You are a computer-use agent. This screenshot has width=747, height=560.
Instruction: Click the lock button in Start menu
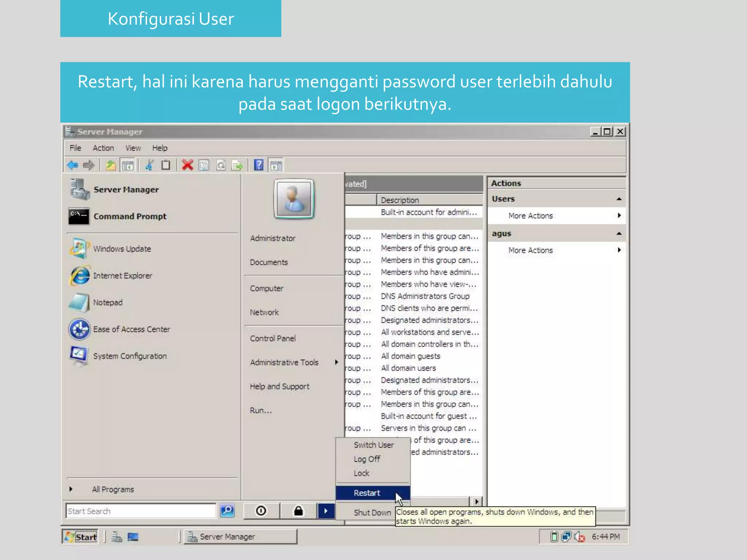(x=298, y=511)
